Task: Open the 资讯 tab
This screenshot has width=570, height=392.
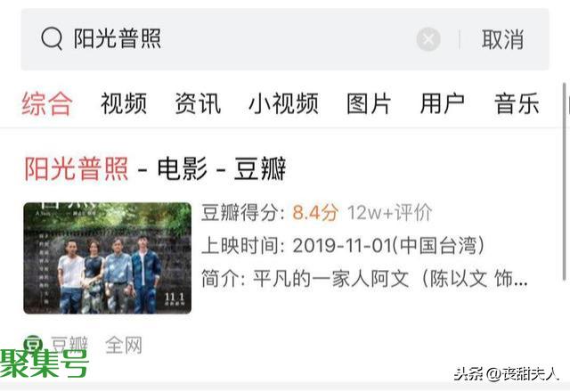Action: point(198,103)
